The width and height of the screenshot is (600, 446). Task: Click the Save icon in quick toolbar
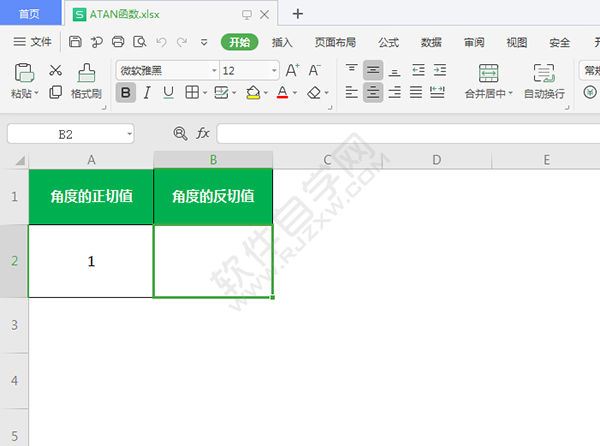[x=75, y=41]
